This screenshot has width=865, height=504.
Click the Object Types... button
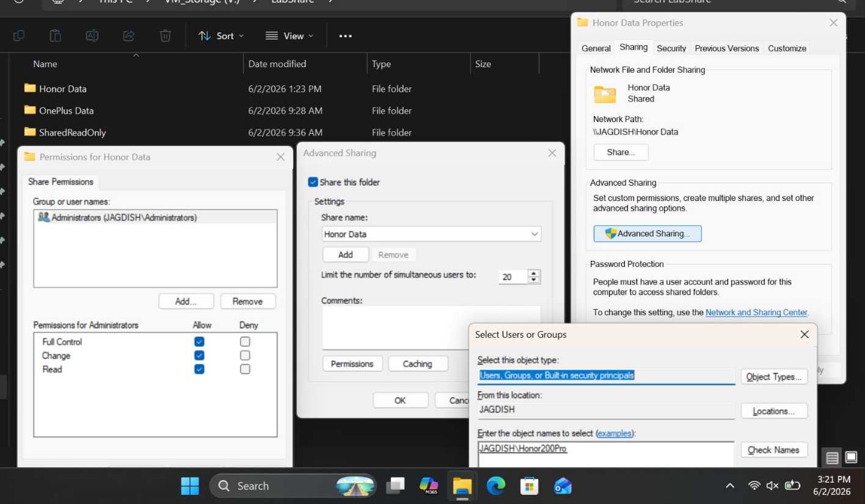774,376
